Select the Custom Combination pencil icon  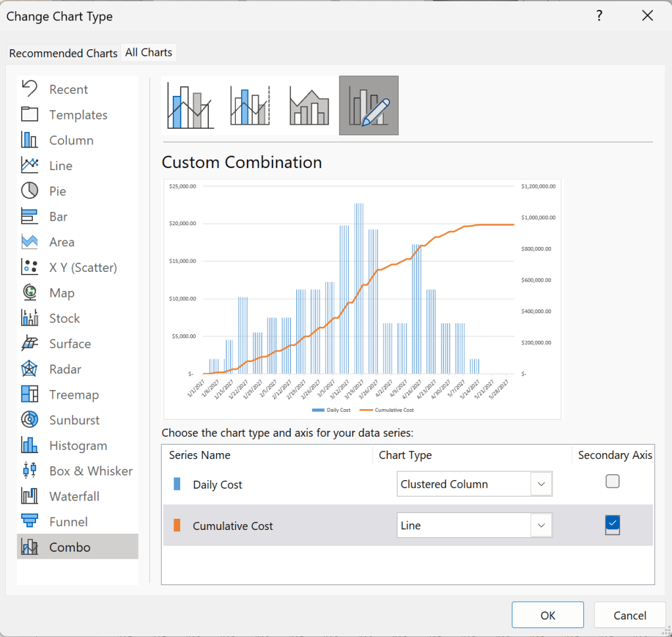tap(369, 105)
